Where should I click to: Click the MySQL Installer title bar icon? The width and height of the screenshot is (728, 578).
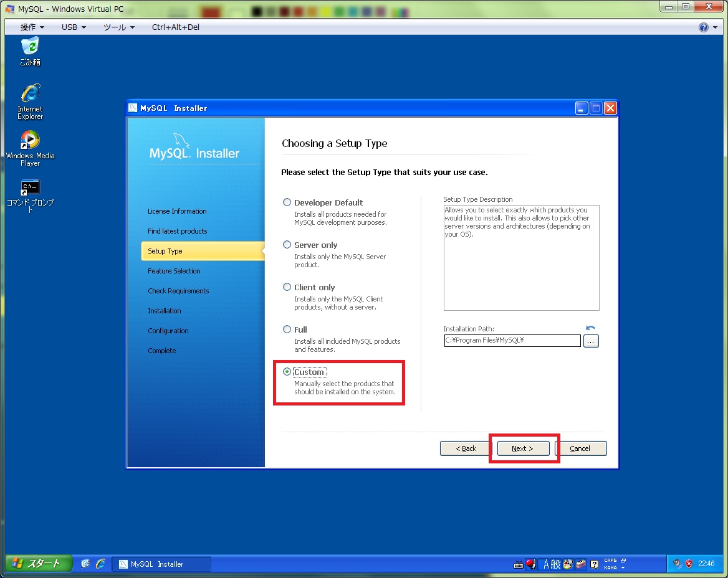click(133, 108)
